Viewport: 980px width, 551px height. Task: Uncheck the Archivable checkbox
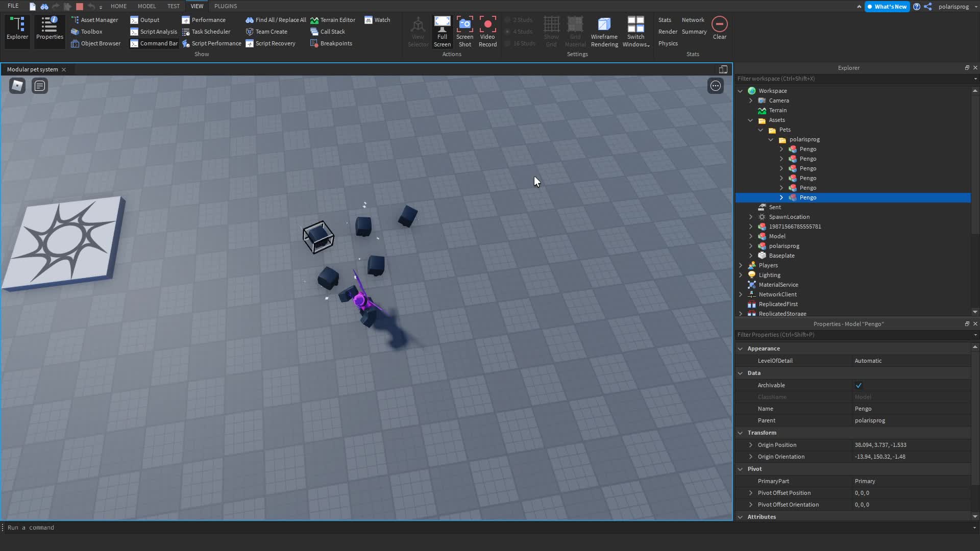[859, 385]
